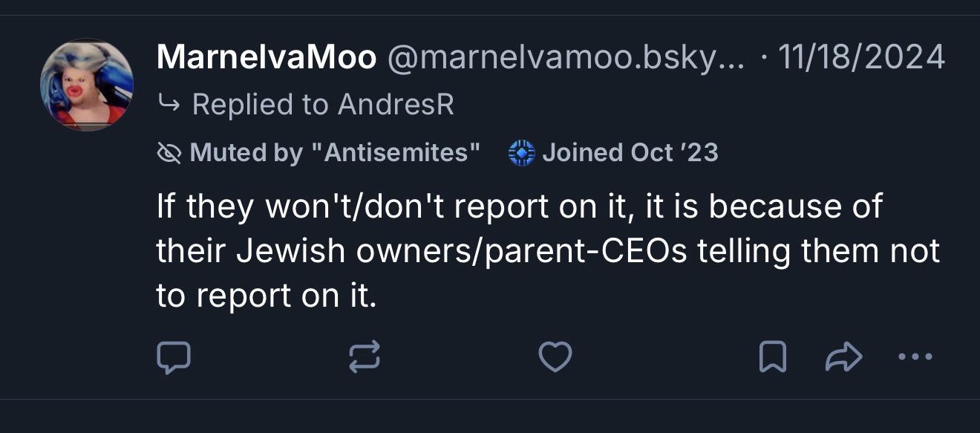Image resolution: width=980 pixels, height=433 pixels.
Task: Bookmark this post
Action: tap(772, 358)
